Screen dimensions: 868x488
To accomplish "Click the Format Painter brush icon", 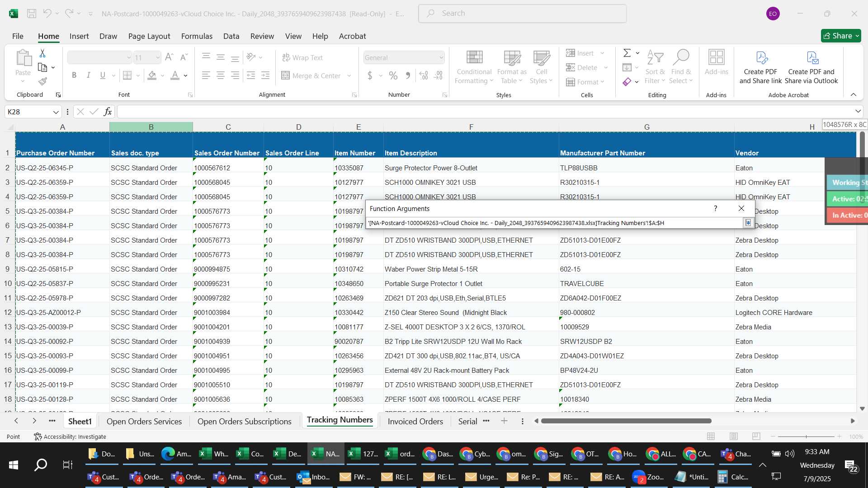I will pyautogui.click(x=42, y=81).
